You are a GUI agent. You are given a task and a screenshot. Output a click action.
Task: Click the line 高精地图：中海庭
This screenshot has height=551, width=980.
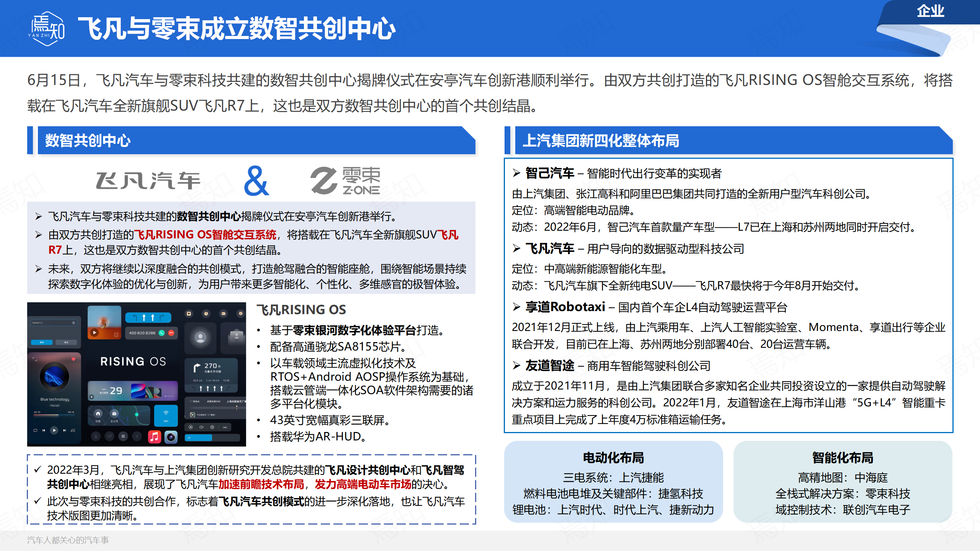[x=843, y=478]
